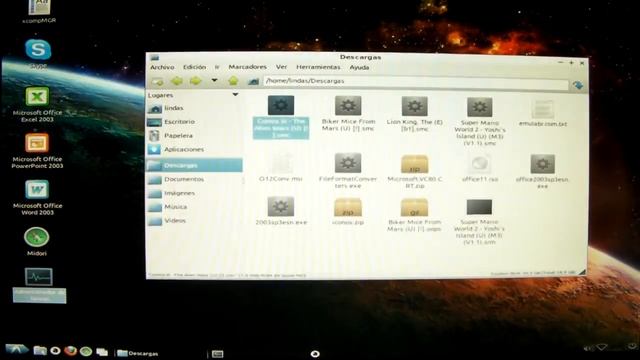Screen dimensions: 640x360
Task: Launch Firefox from the taskbar
Action: point(70,351)
